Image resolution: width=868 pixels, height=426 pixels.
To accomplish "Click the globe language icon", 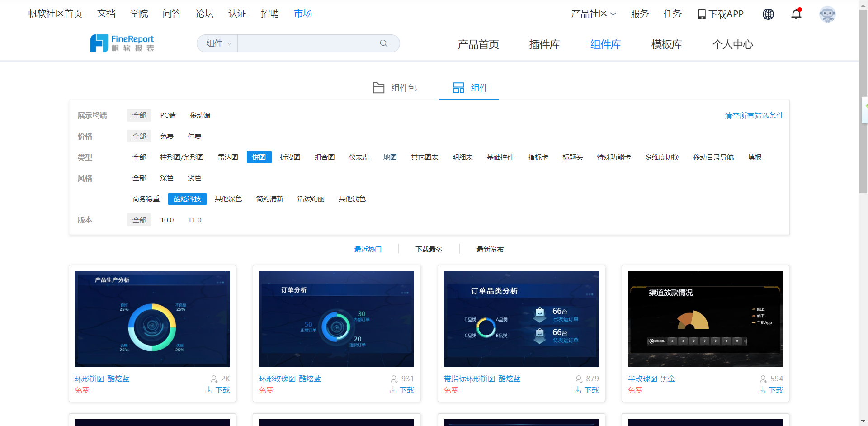I will [x=768, y=14].
